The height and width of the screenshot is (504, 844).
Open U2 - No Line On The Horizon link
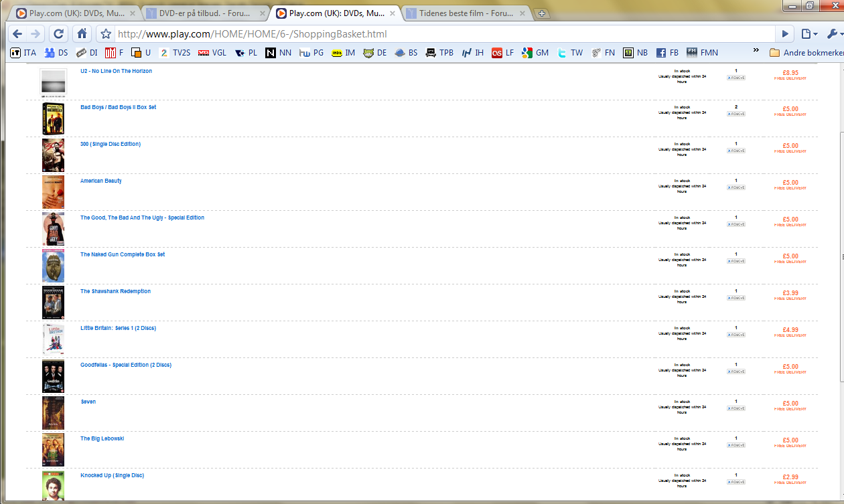(x=116, y=71)
